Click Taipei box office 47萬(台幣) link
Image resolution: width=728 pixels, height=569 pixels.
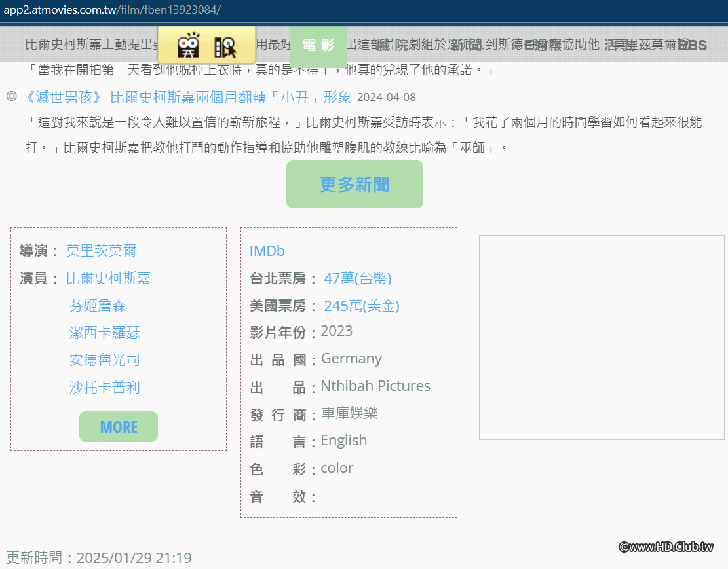click(358, 278)
